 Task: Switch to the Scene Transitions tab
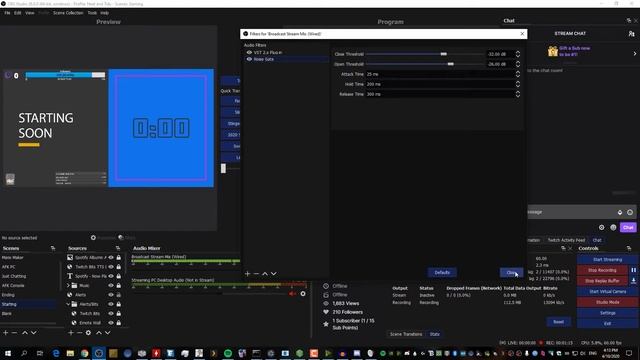coord(406,334)
